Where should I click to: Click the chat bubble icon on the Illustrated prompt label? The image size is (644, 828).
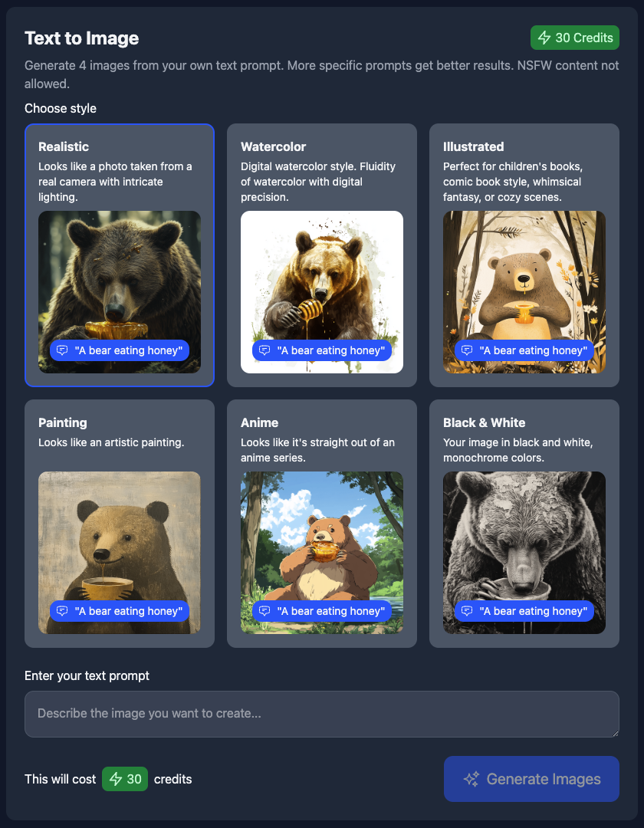467,350
